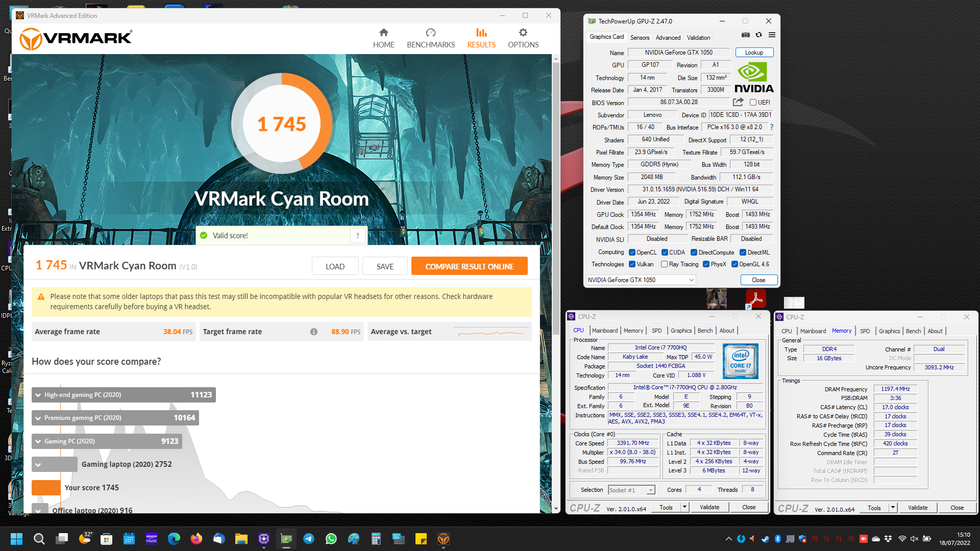Click COMPARE RESULT ONLINE button
980x551 pixels.
click(469, 266)
